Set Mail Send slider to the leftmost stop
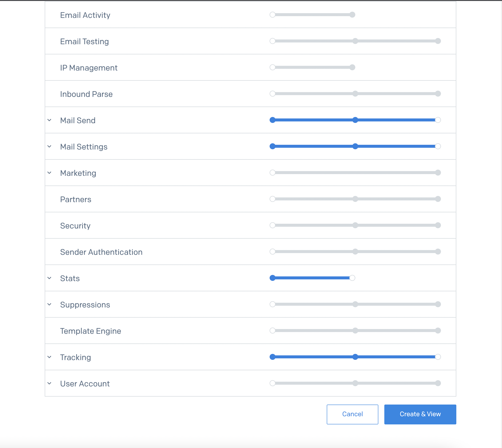Viewport: 502px width, 448px height. pyautogui.click(x=273, y=120)
